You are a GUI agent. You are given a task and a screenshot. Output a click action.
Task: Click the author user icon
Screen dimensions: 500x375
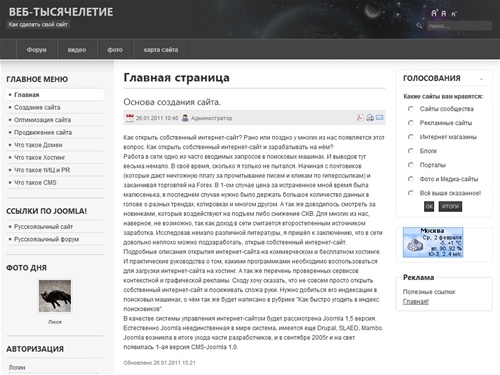[x=185, y=118]
